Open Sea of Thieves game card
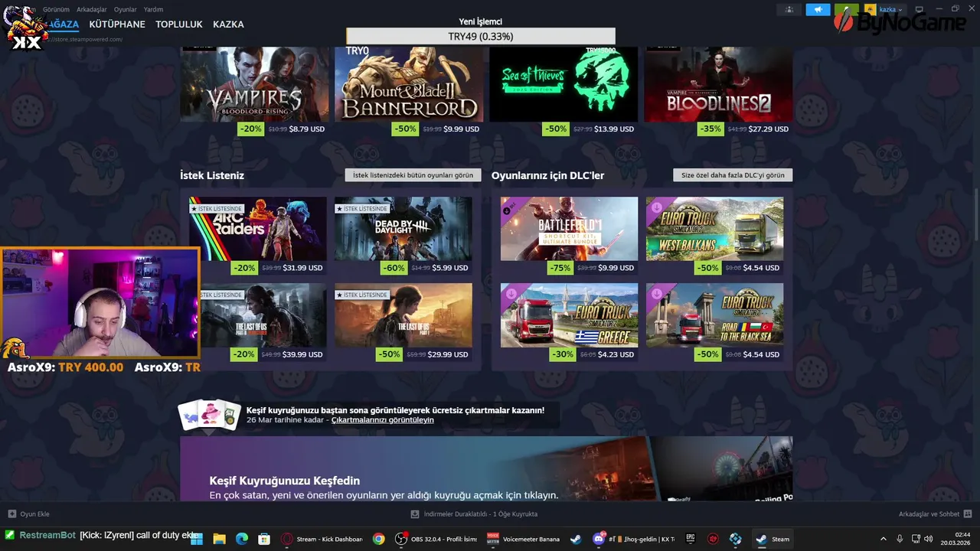This screenshot has width=980, height=551. click(x=563, y=84)
